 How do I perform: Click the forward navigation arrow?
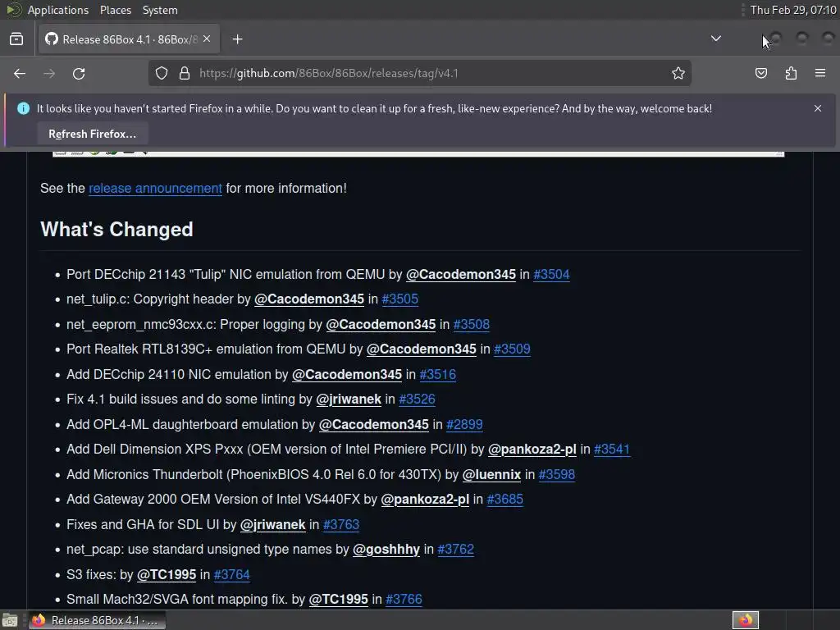pyautogui.click(x=49, y=73)
